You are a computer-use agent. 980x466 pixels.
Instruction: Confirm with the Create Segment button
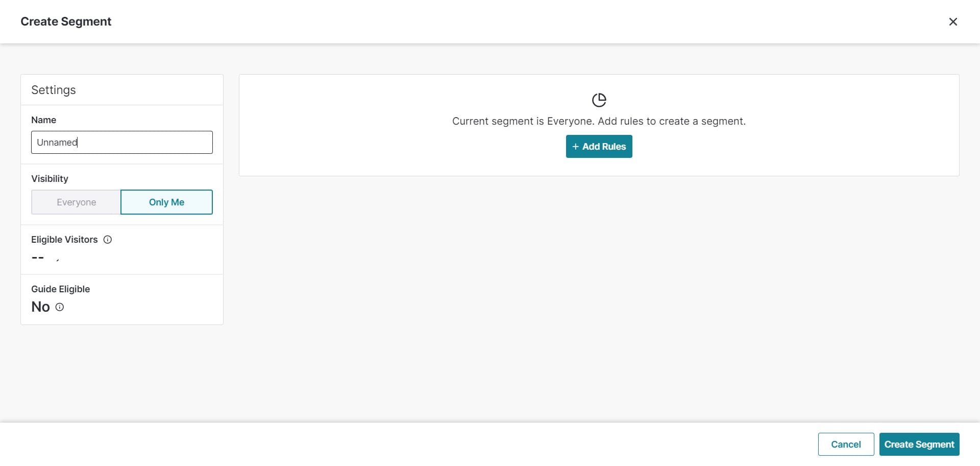click(919, 444)
